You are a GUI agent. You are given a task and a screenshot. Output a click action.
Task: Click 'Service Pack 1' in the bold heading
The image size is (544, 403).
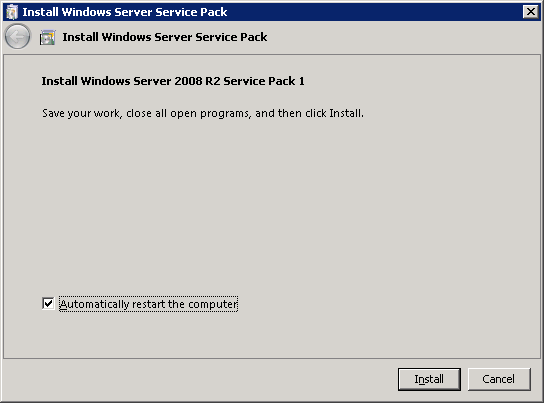pos(264,81)
